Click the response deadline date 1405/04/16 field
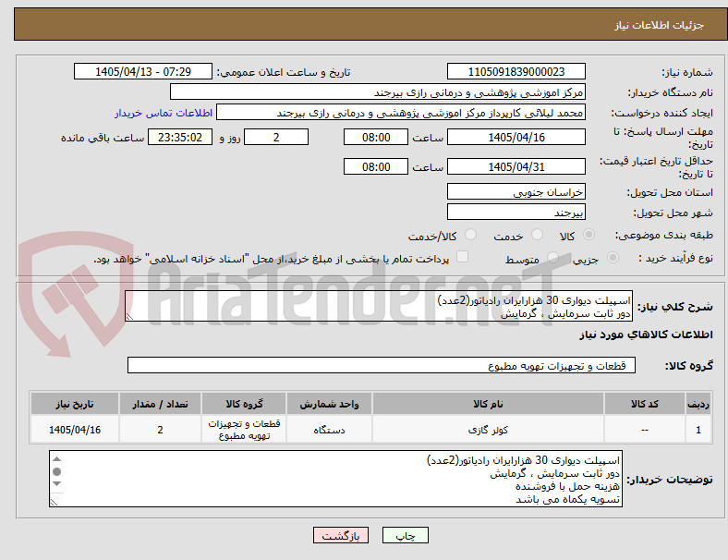This screenshot has width=728, height=560. pyautogui.click(x=516, y=137)
